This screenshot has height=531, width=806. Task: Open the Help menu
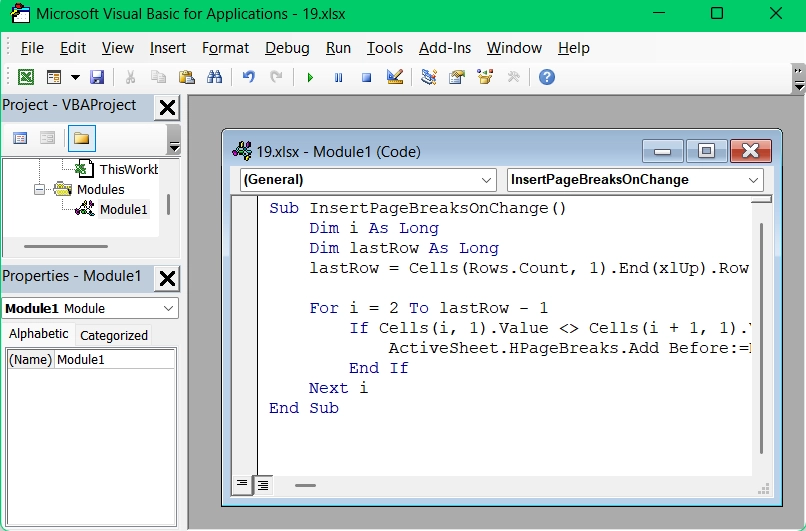(574, 48)
